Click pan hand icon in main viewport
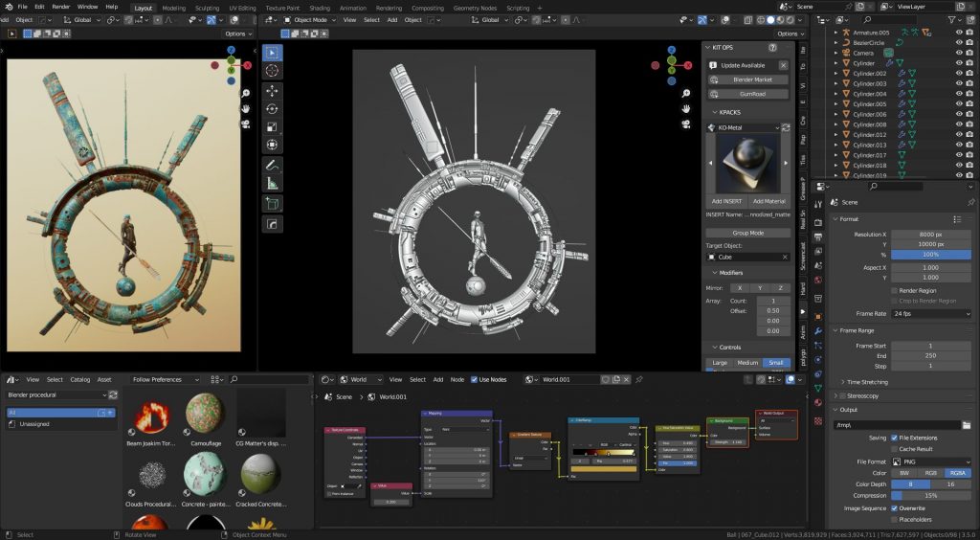980x540 pixels. point(685,109)
